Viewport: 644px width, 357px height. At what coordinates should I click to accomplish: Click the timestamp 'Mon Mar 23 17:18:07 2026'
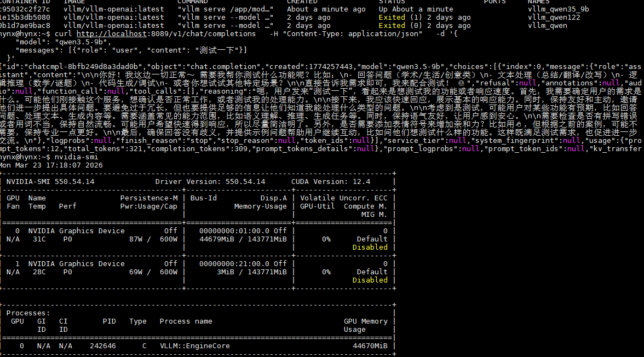[x=51, y=165]
